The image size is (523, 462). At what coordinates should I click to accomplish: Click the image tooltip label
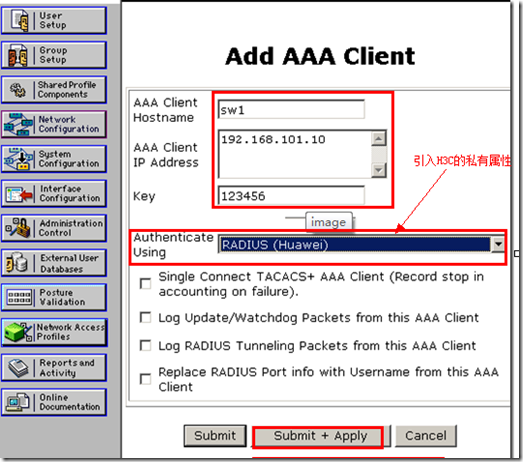329,222
